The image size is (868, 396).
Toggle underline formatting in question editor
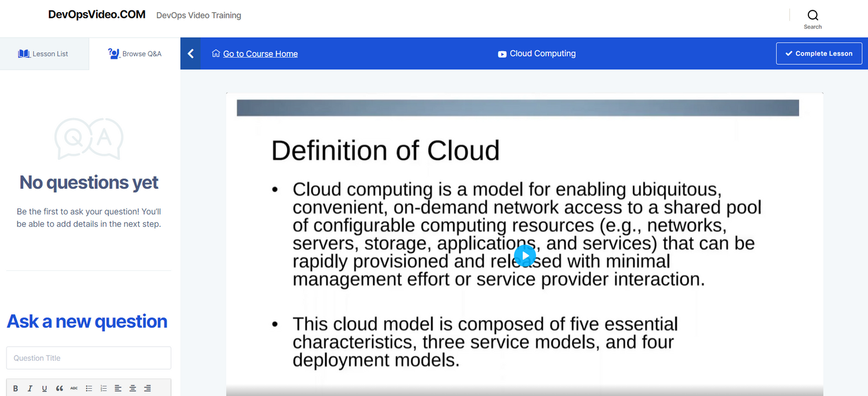coord(45,388)
